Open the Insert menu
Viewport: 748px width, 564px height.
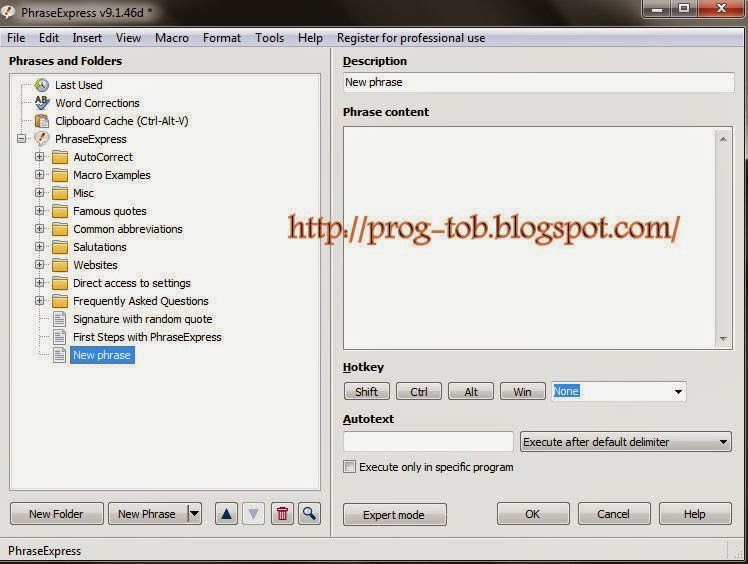tap(87, 38)
